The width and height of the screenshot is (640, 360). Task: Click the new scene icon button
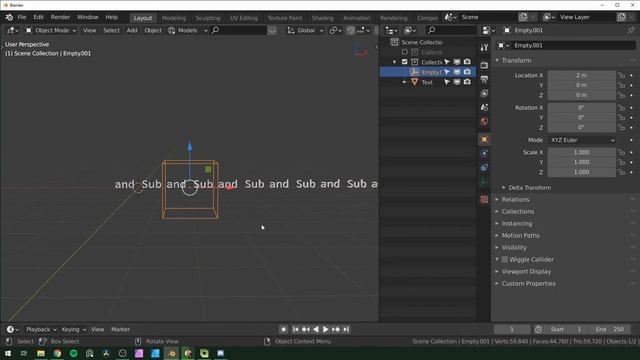[x=523, y=17]
